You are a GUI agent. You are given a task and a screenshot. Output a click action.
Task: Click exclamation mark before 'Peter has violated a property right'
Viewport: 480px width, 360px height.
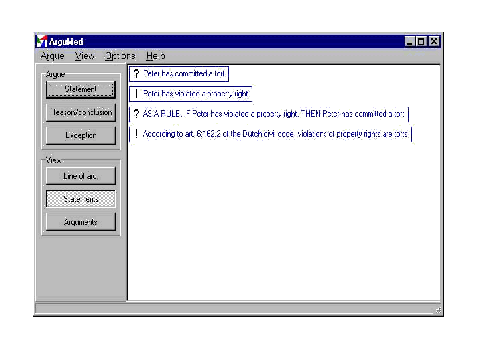[136, 93]
